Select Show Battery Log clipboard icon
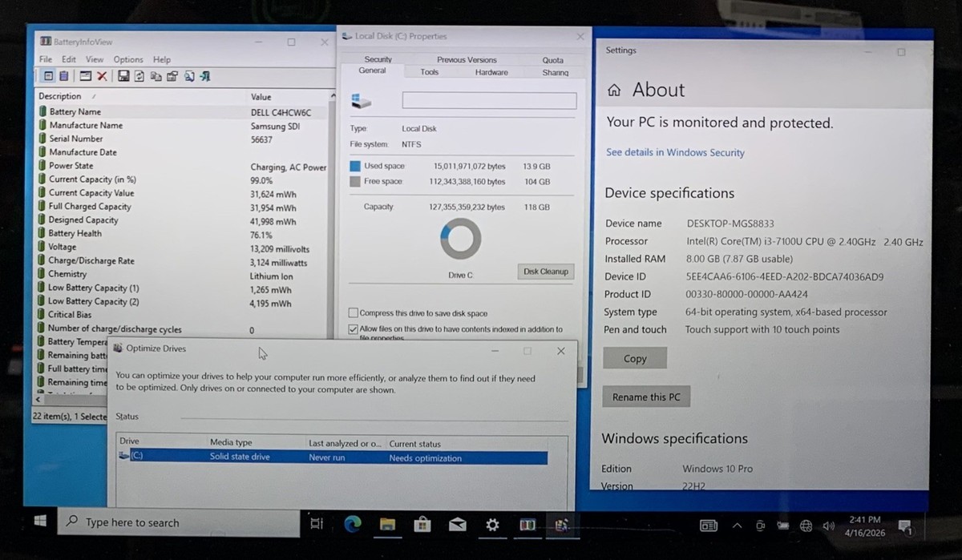962x560 pixels. pyautogui.click(x=63, y=76)
